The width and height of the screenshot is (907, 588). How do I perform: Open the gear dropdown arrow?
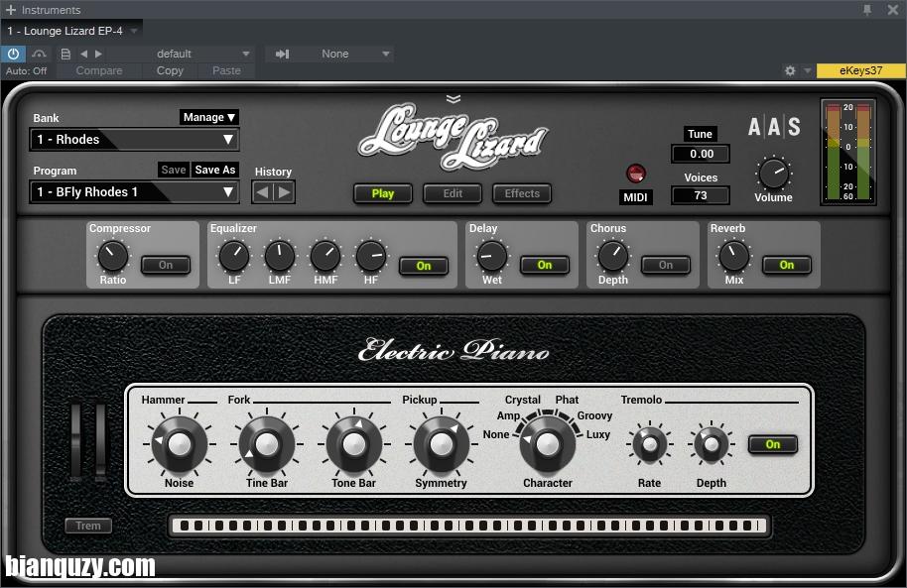(x=807, y=70)
